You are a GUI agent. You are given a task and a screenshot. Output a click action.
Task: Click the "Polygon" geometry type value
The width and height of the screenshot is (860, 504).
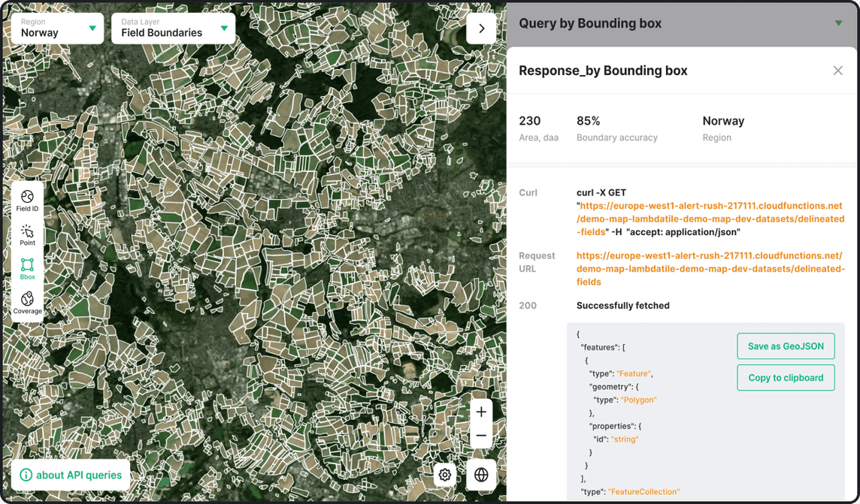point(638,400)
